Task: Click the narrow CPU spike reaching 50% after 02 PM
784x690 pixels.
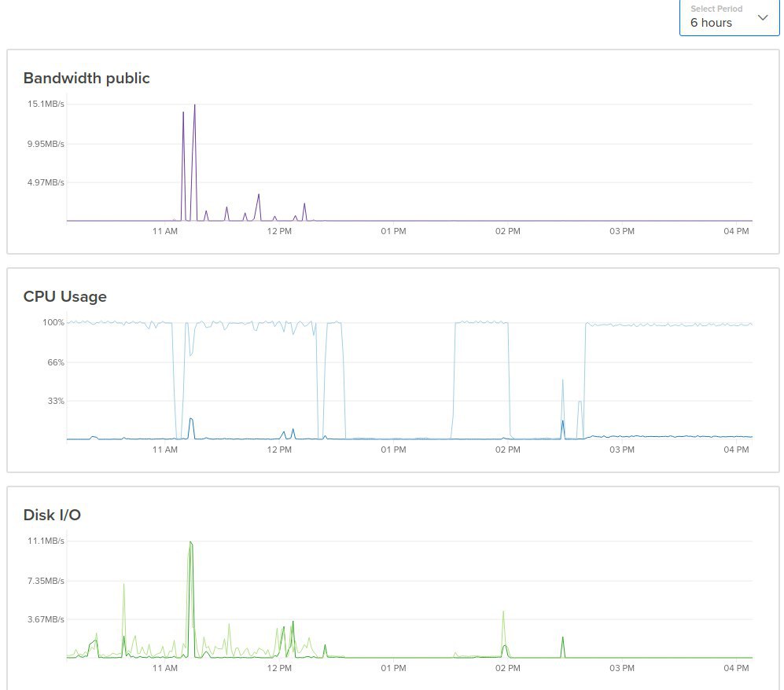Action: click(x=562, y=380)
